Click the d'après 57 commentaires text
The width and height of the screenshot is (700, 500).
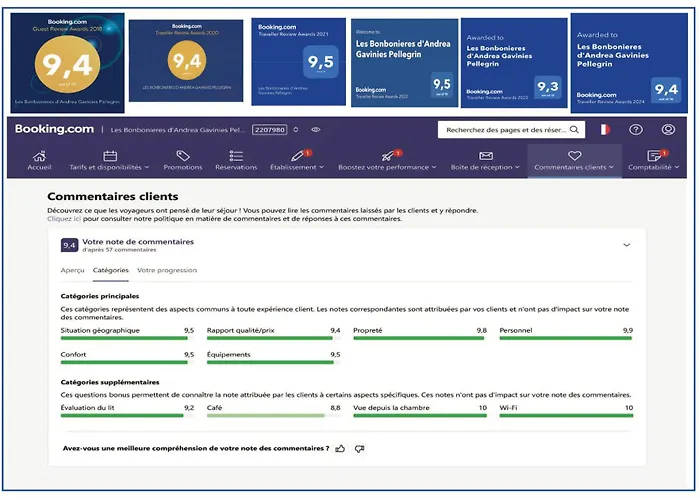click(x=119, y=250)
